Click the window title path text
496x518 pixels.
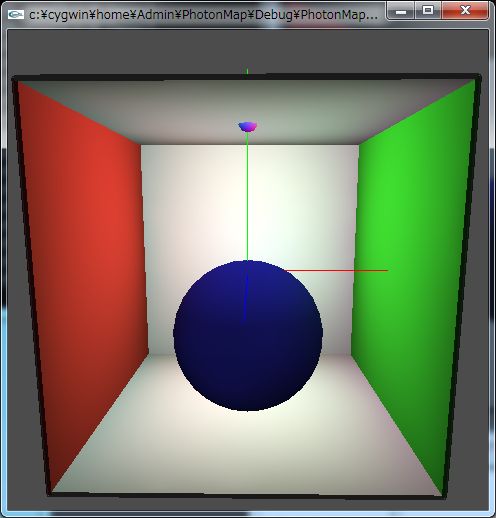click(x=204, y=15)
